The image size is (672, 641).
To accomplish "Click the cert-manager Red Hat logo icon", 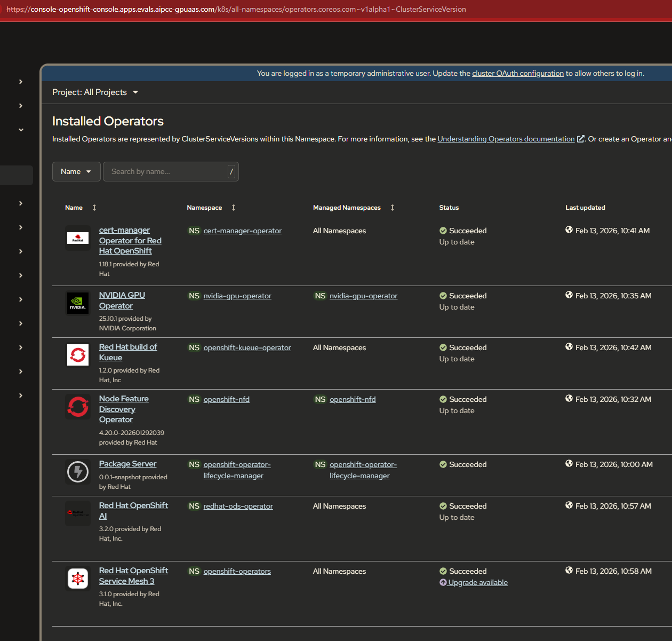I will pyautogui.click(x=78, y=238).
